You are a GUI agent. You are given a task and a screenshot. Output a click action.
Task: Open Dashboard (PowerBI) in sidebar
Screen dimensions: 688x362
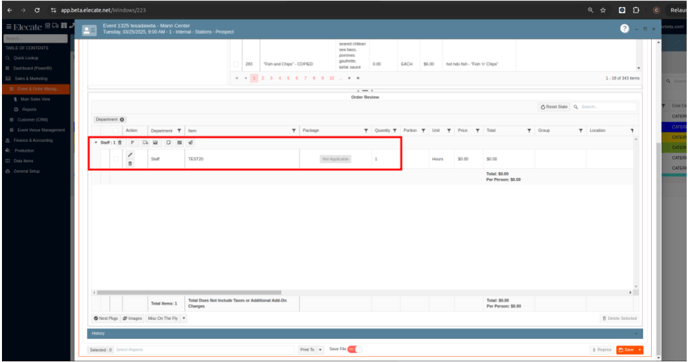pos(32,68)
